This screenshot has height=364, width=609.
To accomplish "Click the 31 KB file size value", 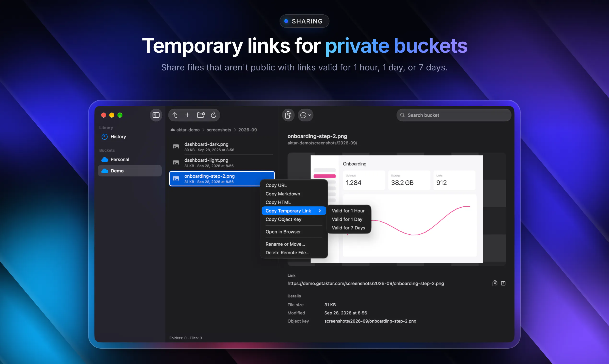I will 330,305.
